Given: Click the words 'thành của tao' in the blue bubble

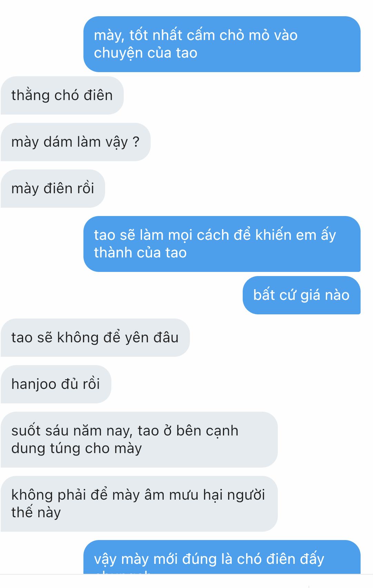Looking at the screenshot, I should (140, 253).
